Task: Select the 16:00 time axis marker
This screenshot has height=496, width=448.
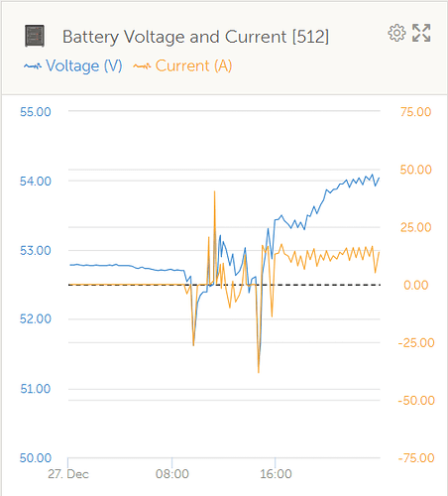Action: (x=276, y=474)
